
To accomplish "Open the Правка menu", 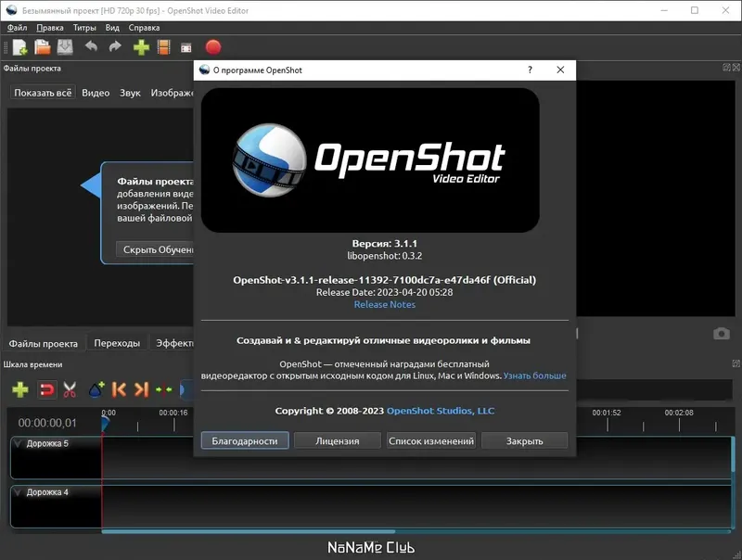I will [50, 28].
